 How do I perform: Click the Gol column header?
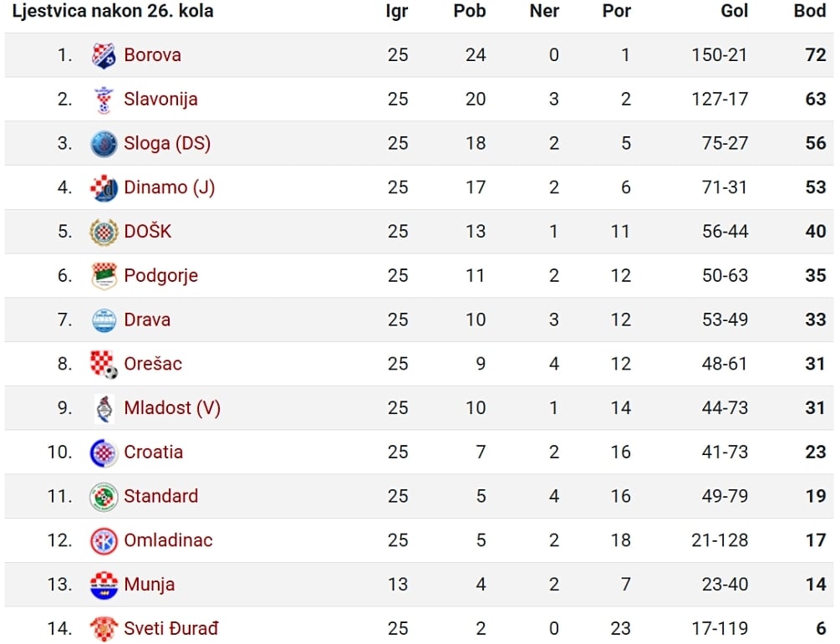734,11
